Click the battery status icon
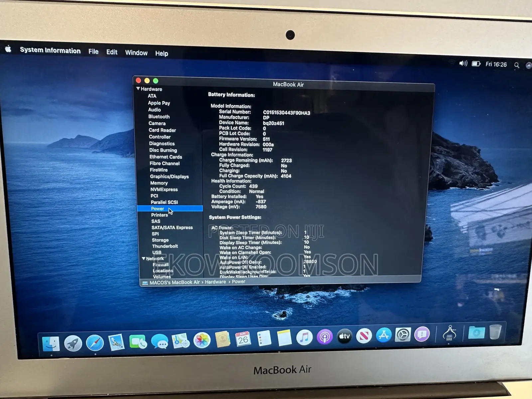The width and height of the screenshot is (532, 399). pyautogui.click(x=476, y=64)
